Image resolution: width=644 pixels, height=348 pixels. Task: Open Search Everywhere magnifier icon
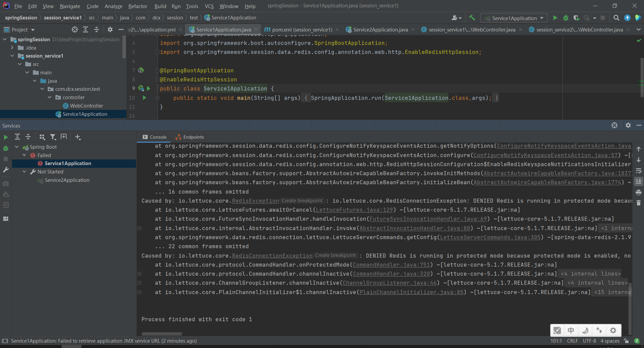click(x=616, y=18)
